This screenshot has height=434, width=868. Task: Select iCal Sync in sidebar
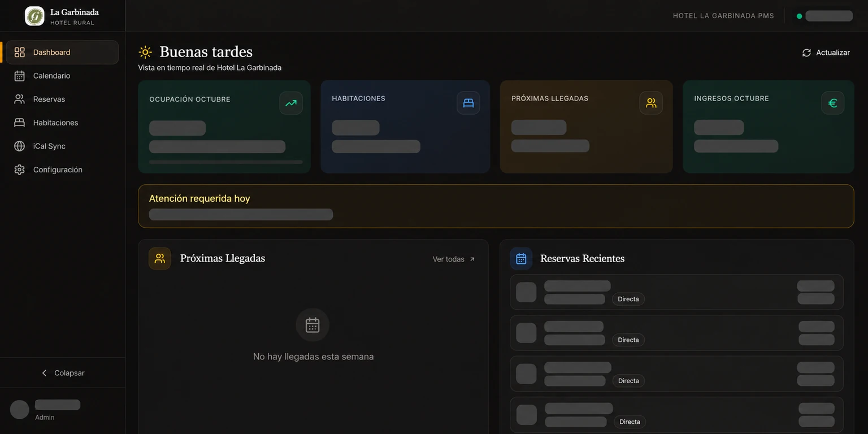62,146
